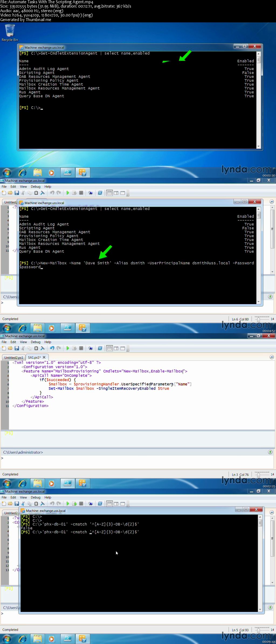Image resolution: width=276 pixels, height=644 pixels.
Task: Open Edit menu in the 00:07:25 frame
Action: pyautogui.click(x=13, y=342)
